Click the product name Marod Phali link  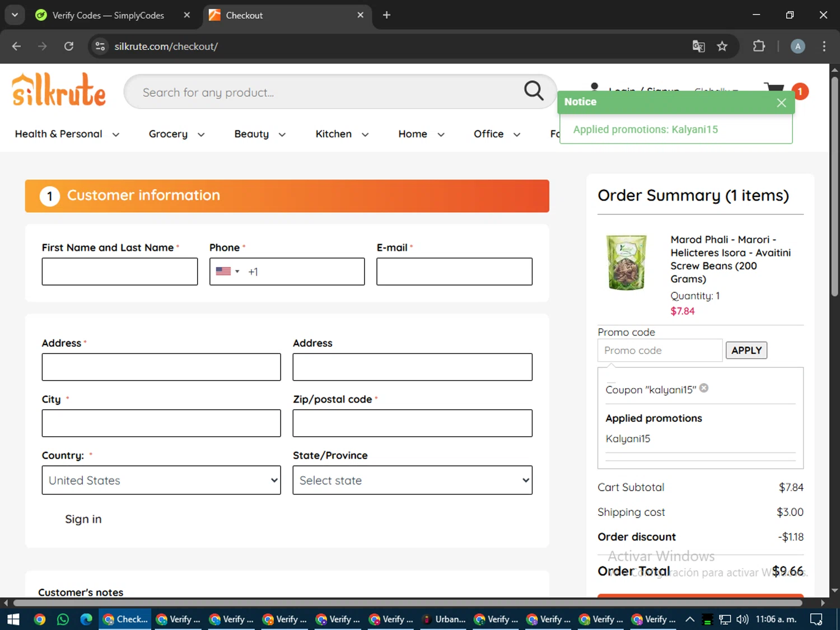tap(730, 259)
